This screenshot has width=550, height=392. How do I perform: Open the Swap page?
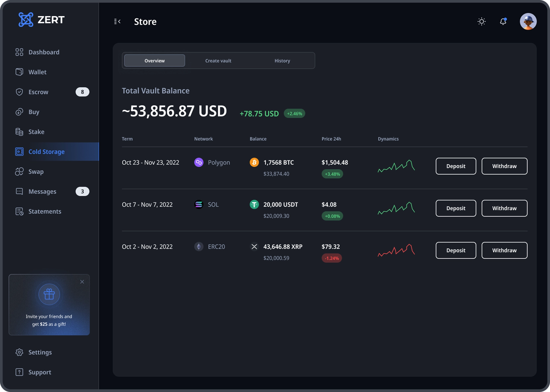36,172
